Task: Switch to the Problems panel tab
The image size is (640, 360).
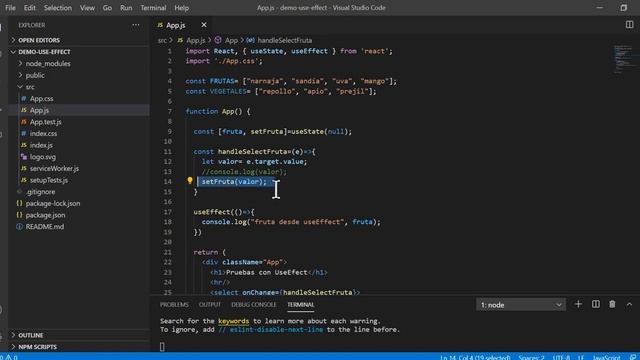Action: click(174, 304)
